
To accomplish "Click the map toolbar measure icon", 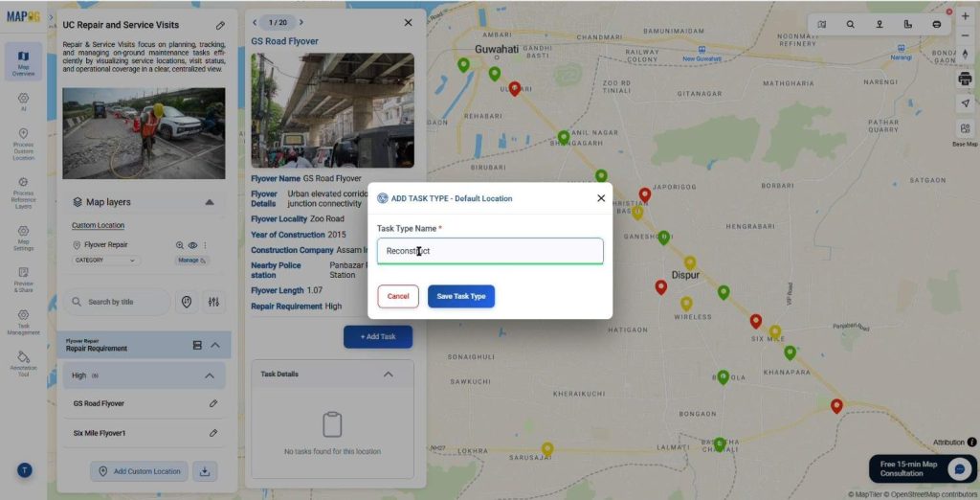I will pos(907,24).
